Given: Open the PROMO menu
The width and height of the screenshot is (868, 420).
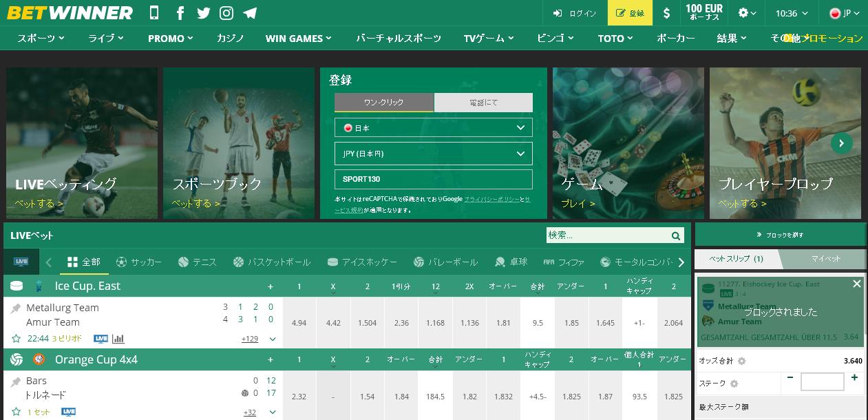Looking at the screenshot, I should pos(170,39).
